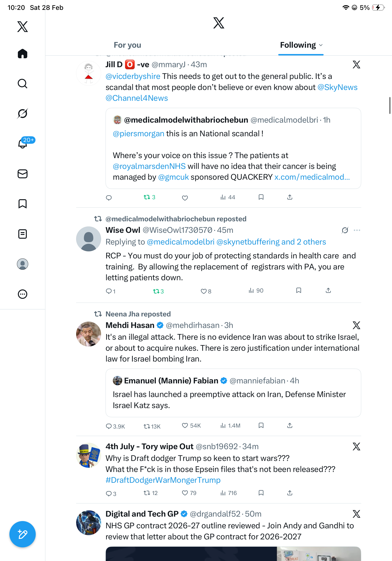Go to Home in the sidebar
The width and height of the screenshot is (392, 561).
point(23,54)
